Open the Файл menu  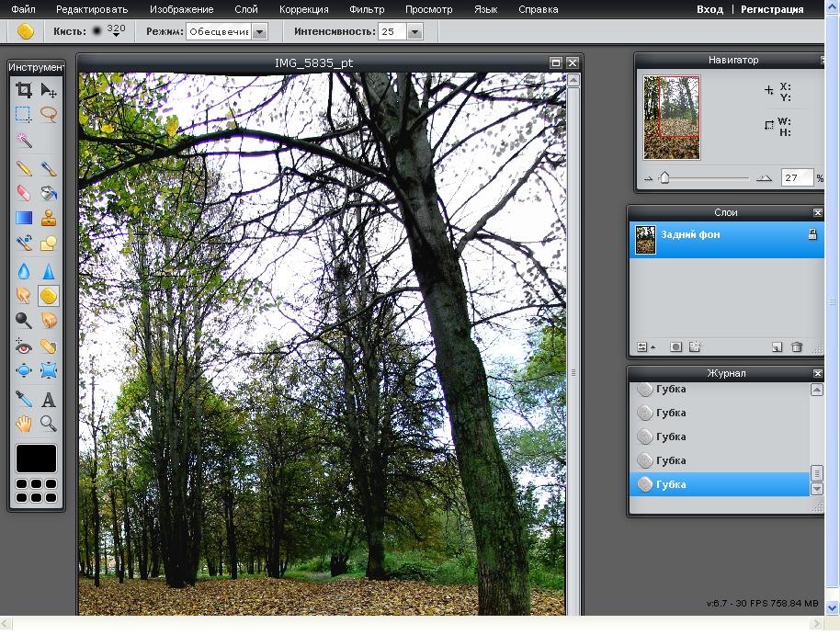23,9
